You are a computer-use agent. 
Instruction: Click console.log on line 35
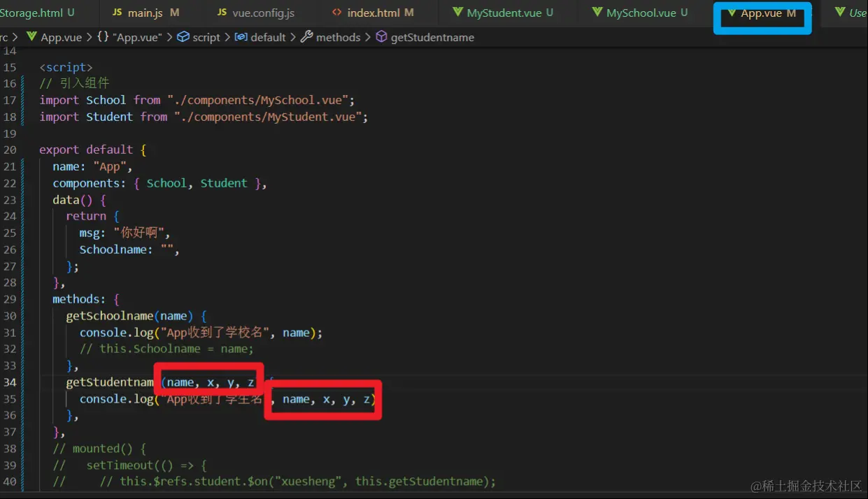[x=116, y=399]
